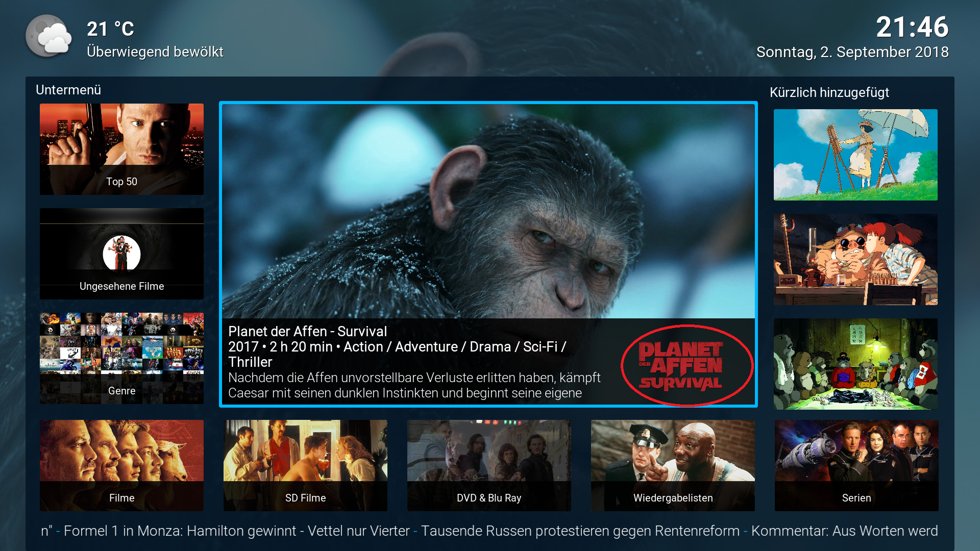Click the plot text starting Nachdem die Affen
Viewport: 980px width, 551px height.
(414, 385)
